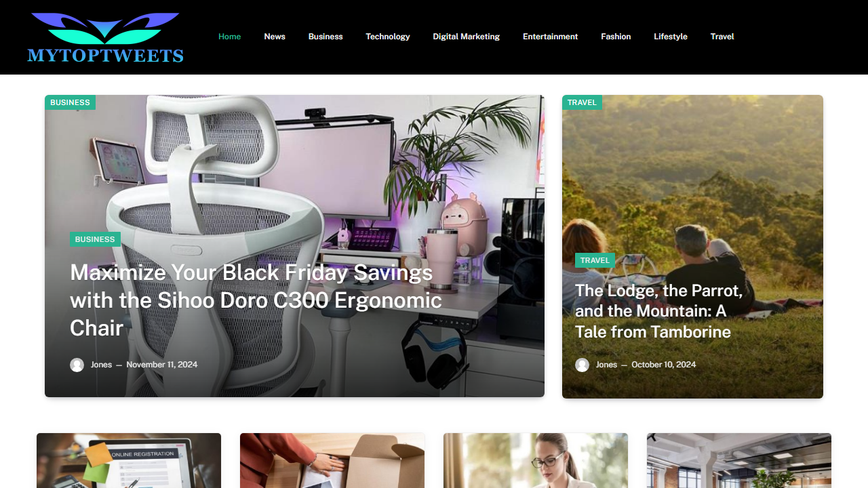Open the Fashion menu item
This screenshot has height=488, width=868.
tap(616, 37)
